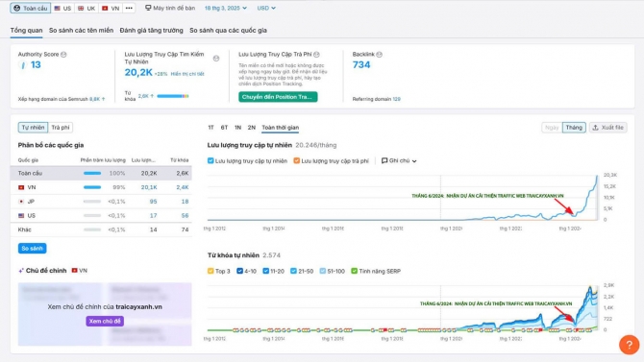Click the Khác row in country table
The image size is (644, 362).
(x=101, y=229)
